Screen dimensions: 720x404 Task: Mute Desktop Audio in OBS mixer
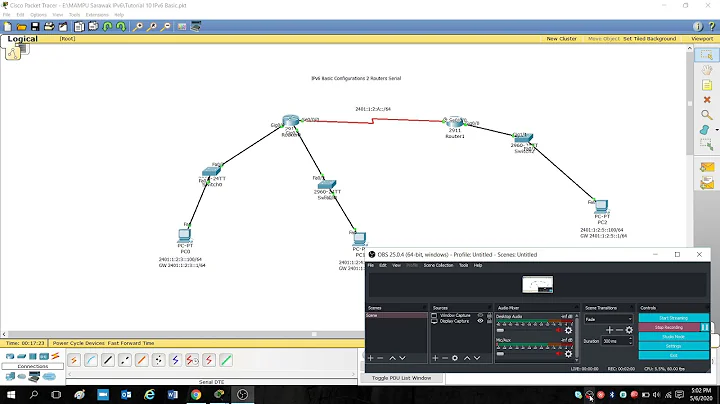coord(559,330)
